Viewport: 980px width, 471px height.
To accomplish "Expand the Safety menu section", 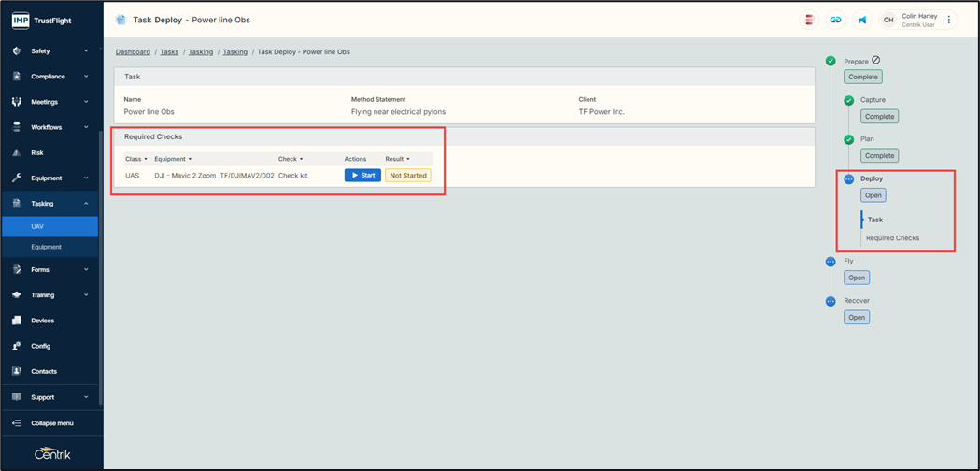I will (x=50, y=51).
